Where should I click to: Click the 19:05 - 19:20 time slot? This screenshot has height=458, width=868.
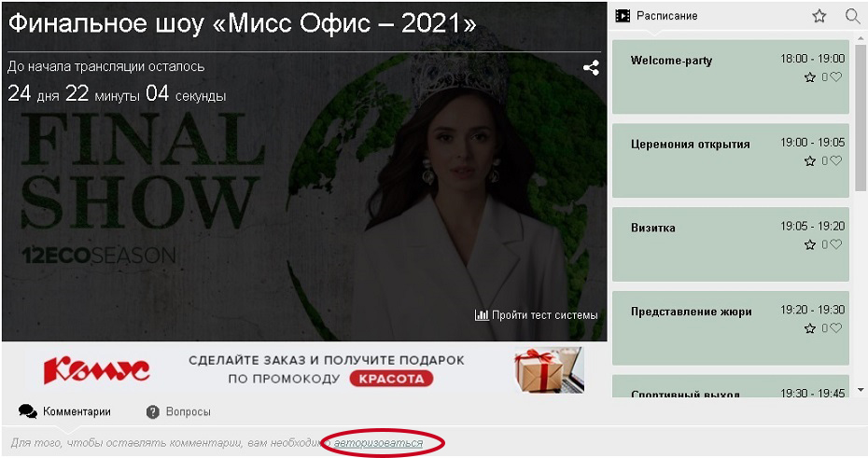click(x=813, y=226)
